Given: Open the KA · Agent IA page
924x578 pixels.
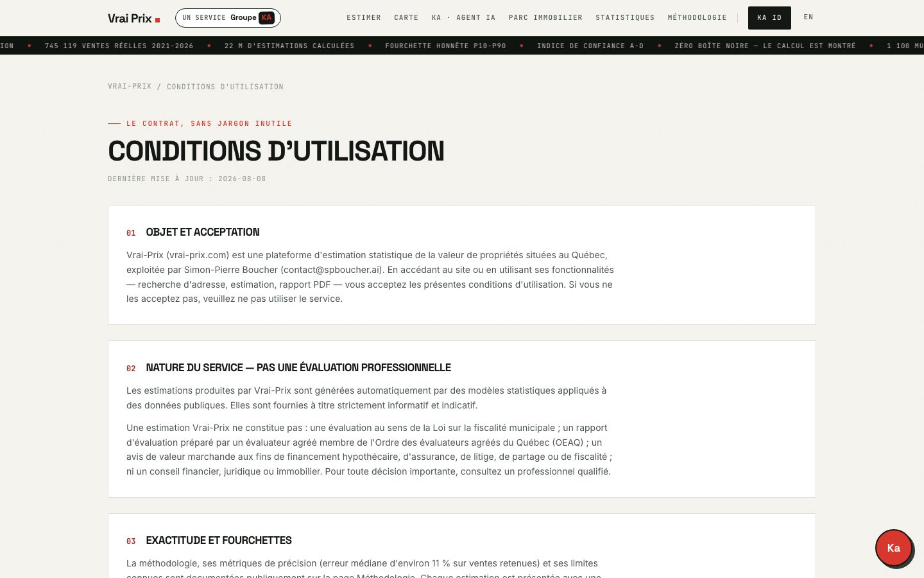Looking at the screenshot, I should tap(463, 18).
